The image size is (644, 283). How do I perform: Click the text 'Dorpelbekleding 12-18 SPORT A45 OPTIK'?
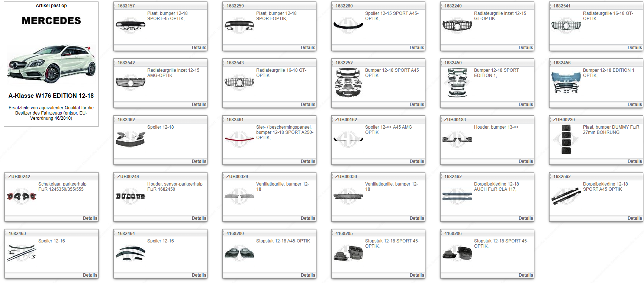pos(605,187)
